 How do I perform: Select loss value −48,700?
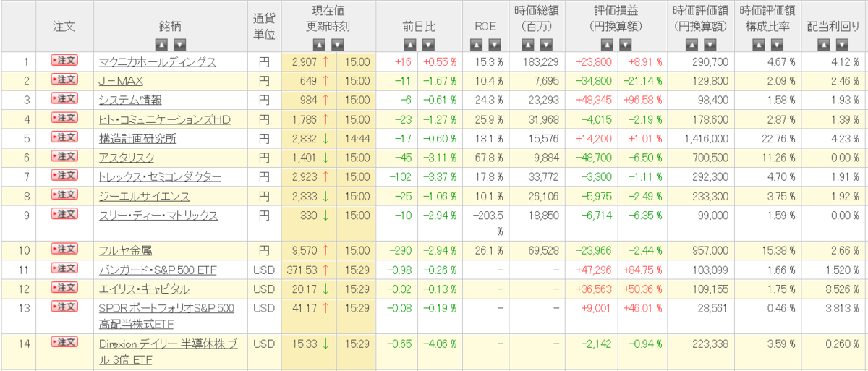595,158
